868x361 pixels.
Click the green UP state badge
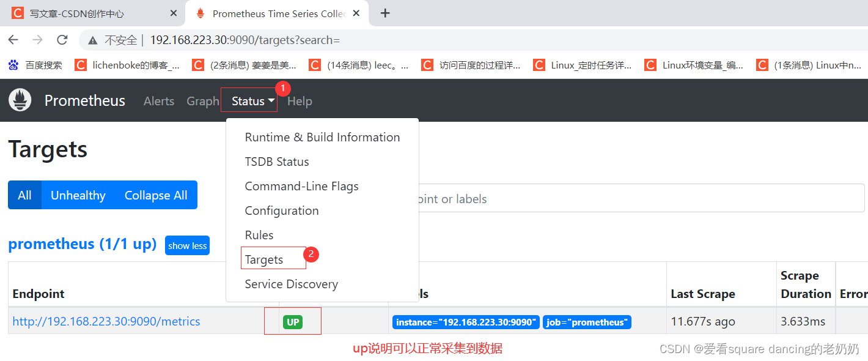point(293,322)
